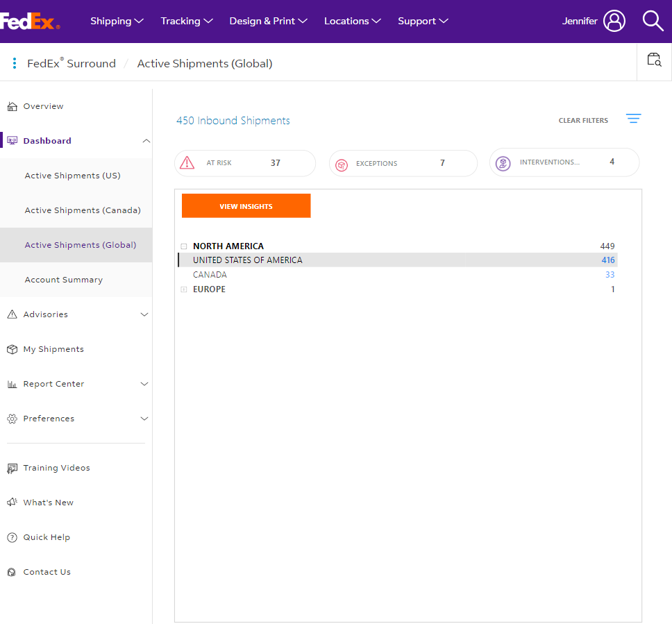Click the search magnifier icon

click(653, 21)
